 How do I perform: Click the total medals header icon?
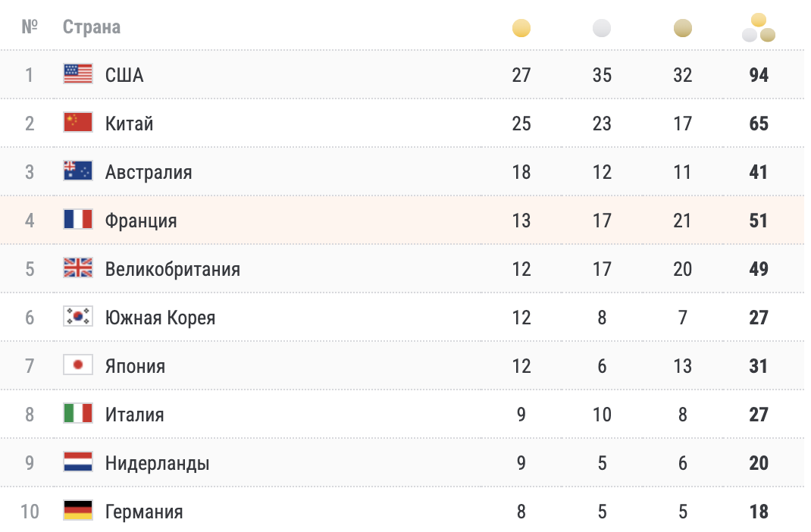tap(759, 29)
